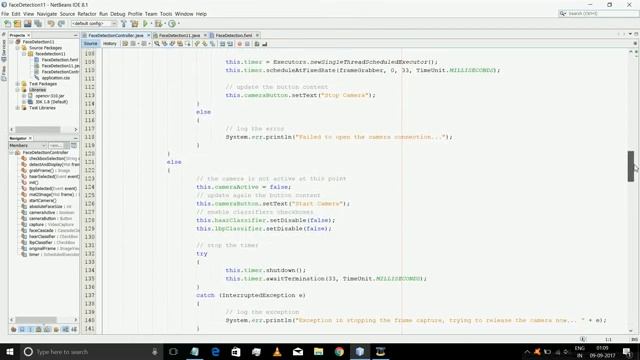Toggle Show Fields filter in Navigator
This screenshot has width=640, height=360.
pos(22,329)
